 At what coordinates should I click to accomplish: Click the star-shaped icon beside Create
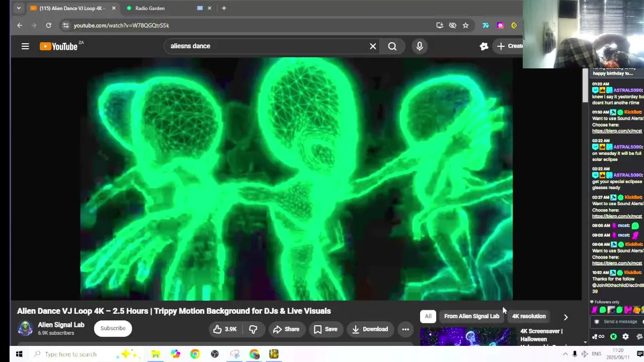(484, 46)
